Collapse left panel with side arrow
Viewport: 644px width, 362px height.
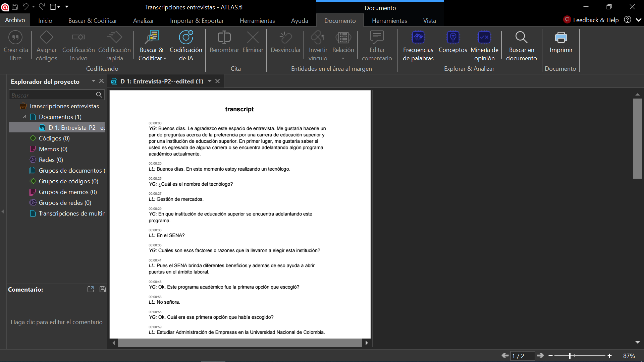click(3, 212)
